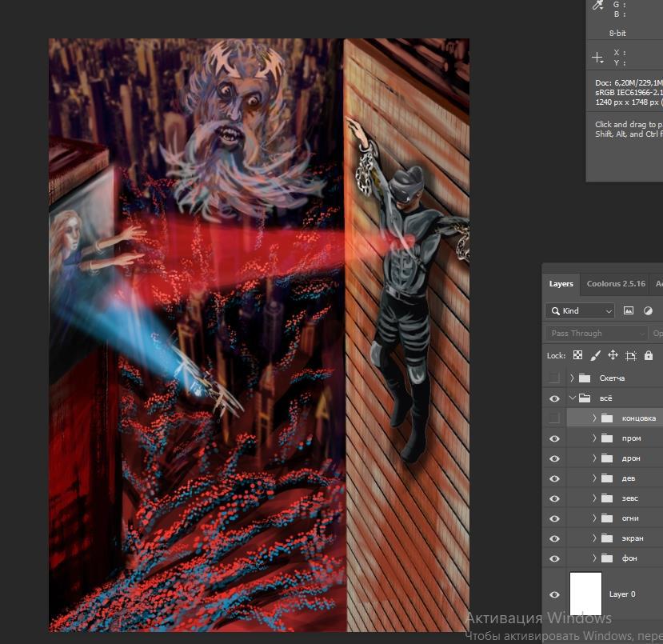
Task: Select the Layers panel tab
Action: point(561,284)
